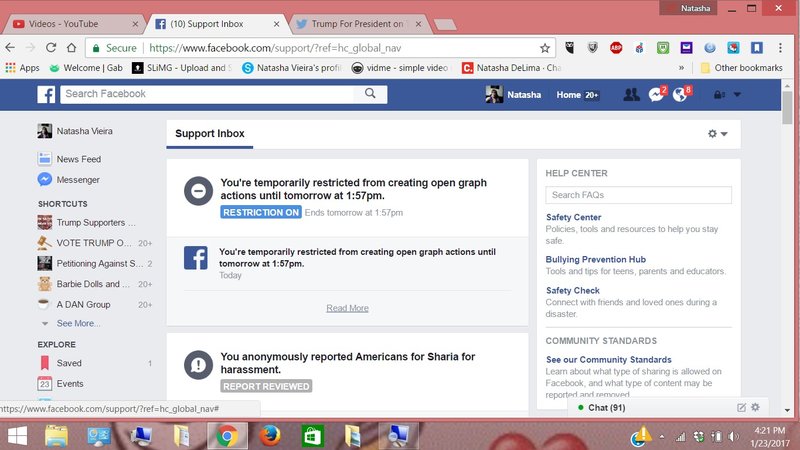
Task: Click the Search FAQs input field
Action: point(638,195)
